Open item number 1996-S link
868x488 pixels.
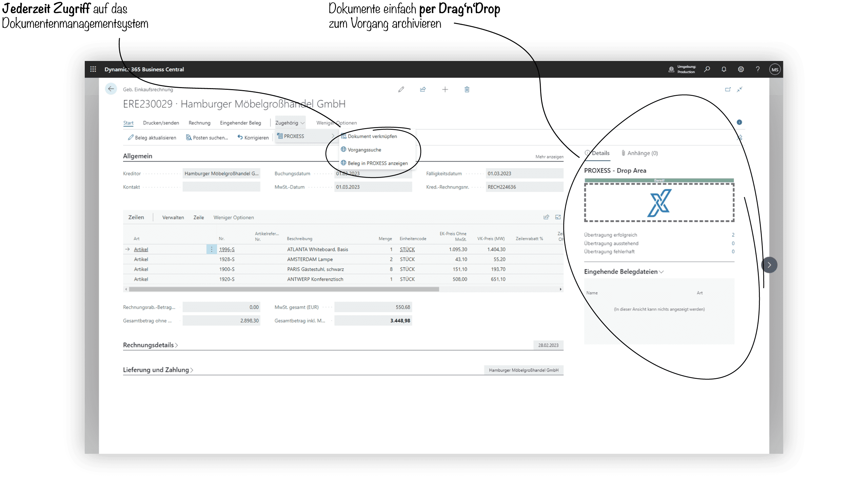pyautogui.click(x=227, y=249)
